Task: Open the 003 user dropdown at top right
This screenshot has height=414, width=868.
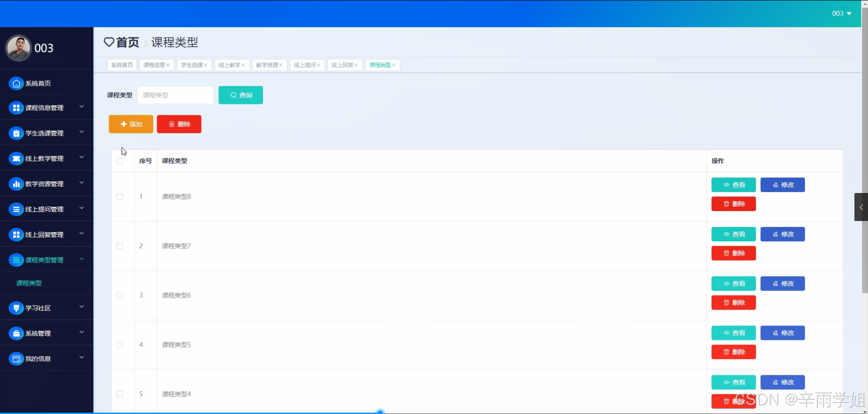Action: point(842,14)
